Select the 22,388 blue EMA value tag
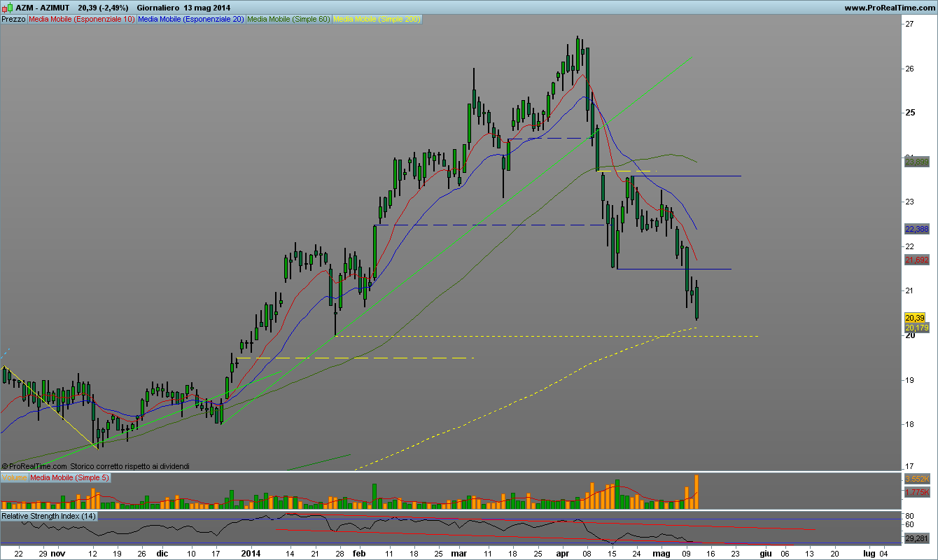This screenshot has width=938, height=560. pyautogui.click(x=916, y=229)
